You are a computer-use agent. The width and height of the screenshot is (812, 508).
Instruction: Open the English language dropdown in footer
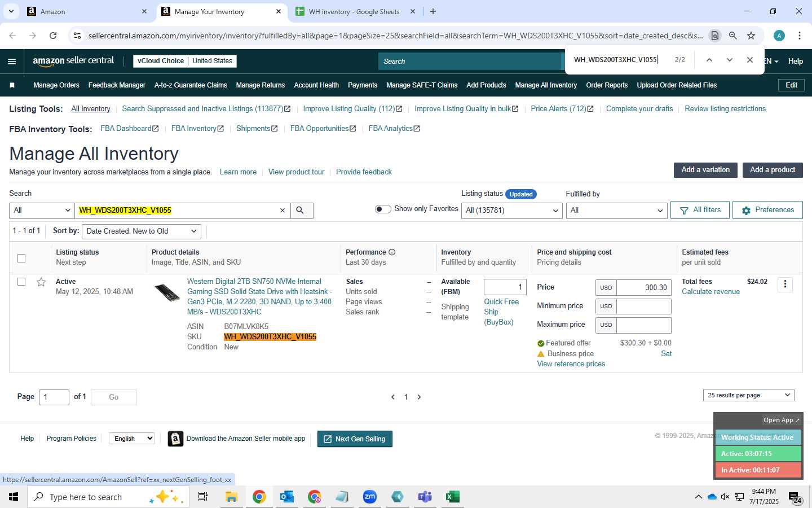(131, 439)
